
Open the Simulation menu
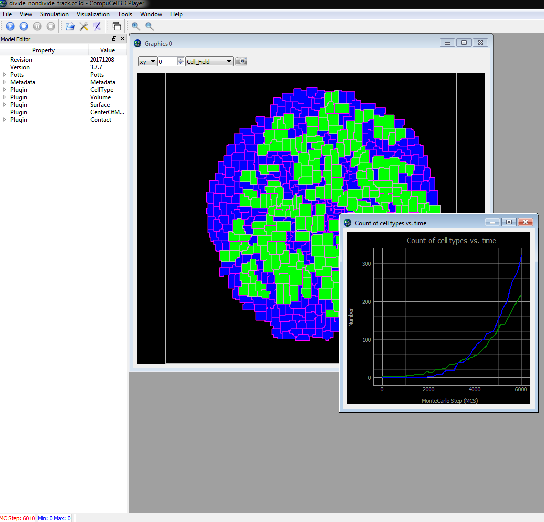coord(54,14)
